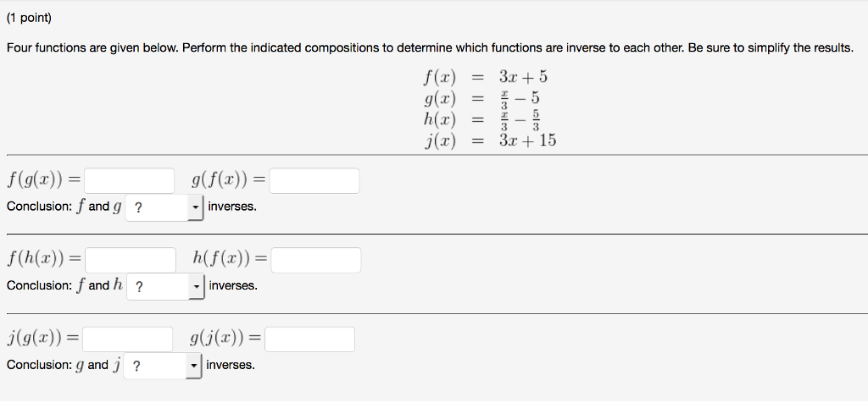Click the "Conclusion: f and h" label
868x403 pixels.
click(x=64, y=286)
